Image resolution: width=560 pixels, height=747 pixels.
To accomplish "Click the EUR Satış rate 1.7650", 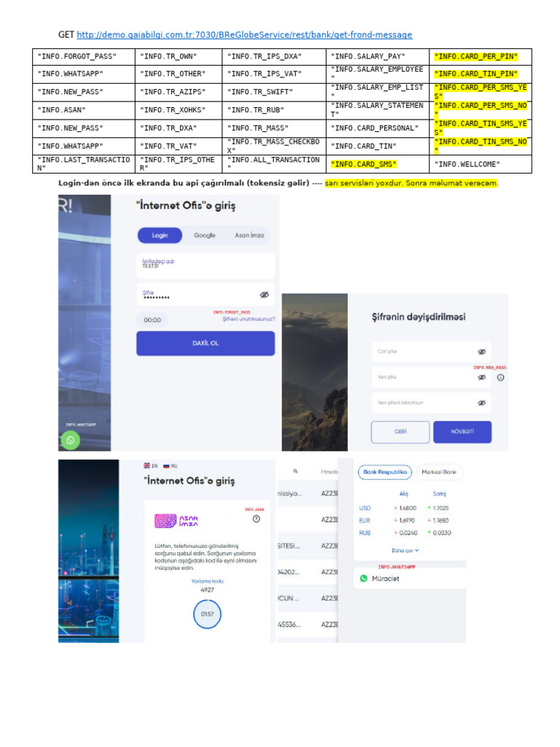I will click(440, 521).
